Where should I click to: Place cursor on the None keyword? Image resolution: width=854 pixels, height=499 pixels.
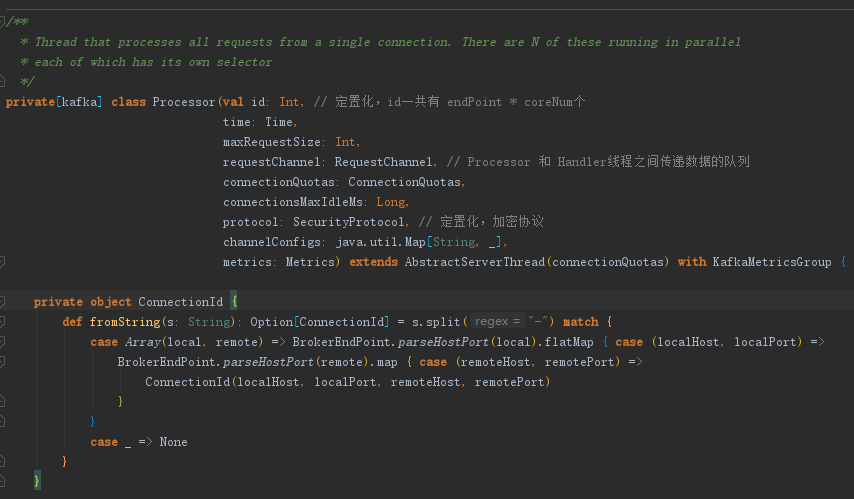pos(173,442)
